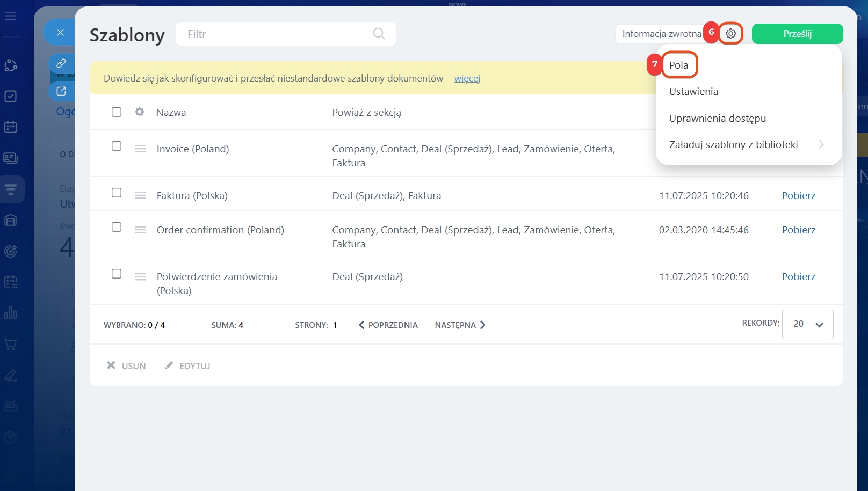This screenshot has width=868, height=491.
Task: Toggle the select-all checkbox in header
Action: [117, 112]
